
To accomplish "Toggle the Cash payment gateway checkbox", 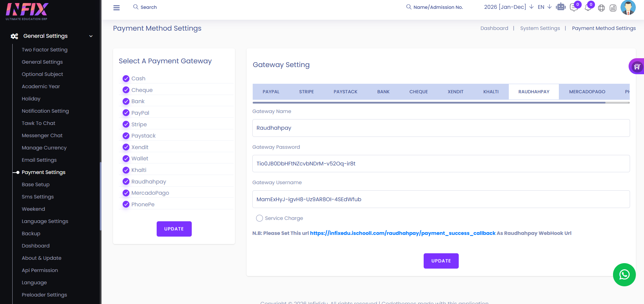I will pyautogui.click(x=126, y=79).
